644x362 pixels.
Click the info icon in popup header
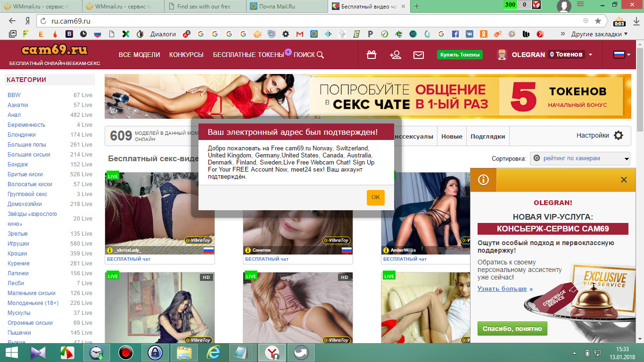tap(483, 180)
